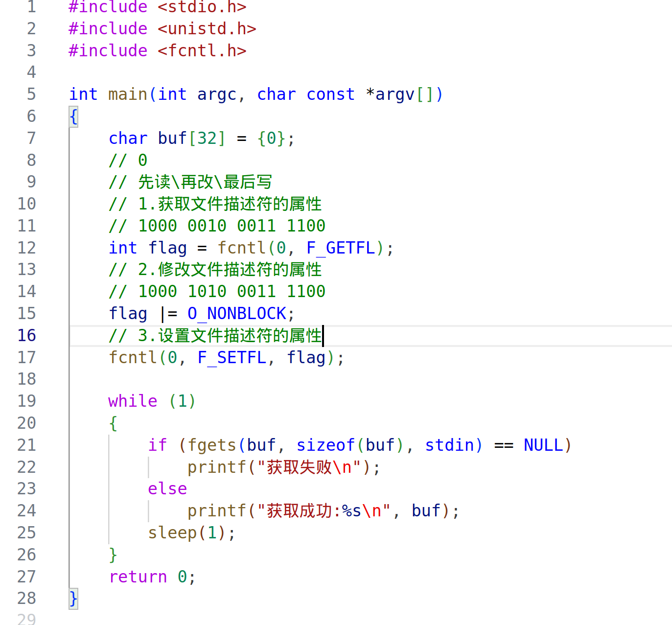Image resolution: width=672 pixels, height=625 pixels.
Task: Click the string "获取成功:%s\n"
Action: (324, 510)
